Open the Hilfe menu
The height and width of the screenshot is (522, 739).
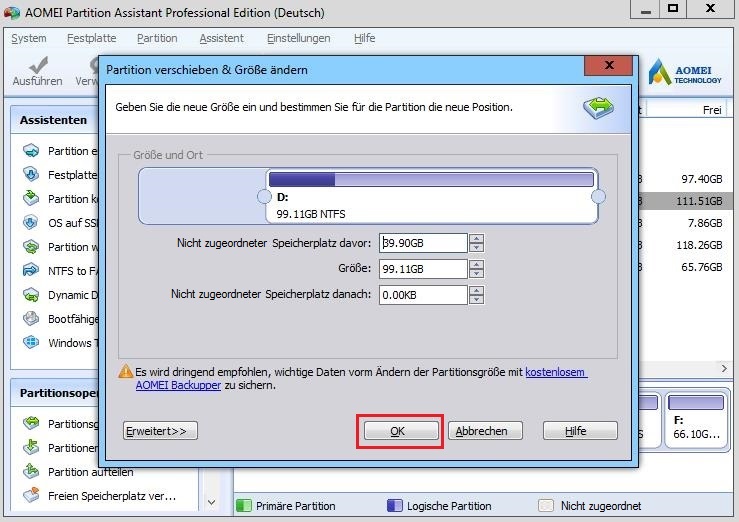click(x=364, y=38)
